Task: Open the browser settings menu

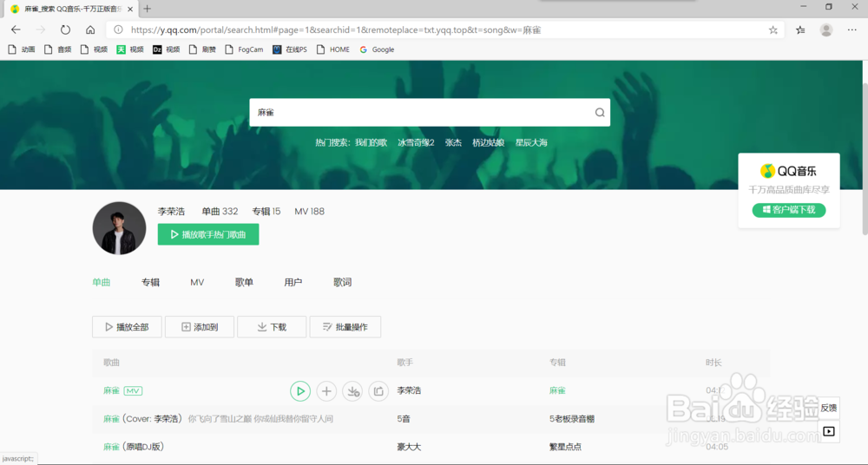Action: tap(852, 29)
